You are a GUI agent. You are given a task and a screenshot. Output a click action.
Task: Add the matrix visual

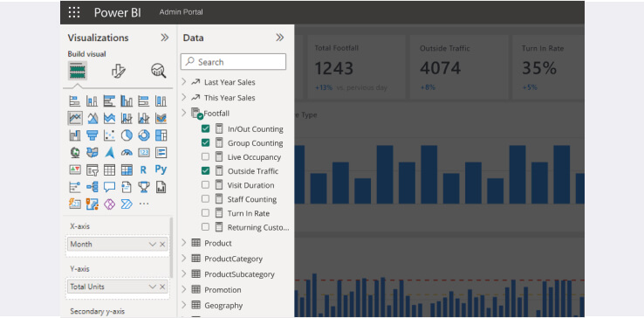tap(127, 169)
